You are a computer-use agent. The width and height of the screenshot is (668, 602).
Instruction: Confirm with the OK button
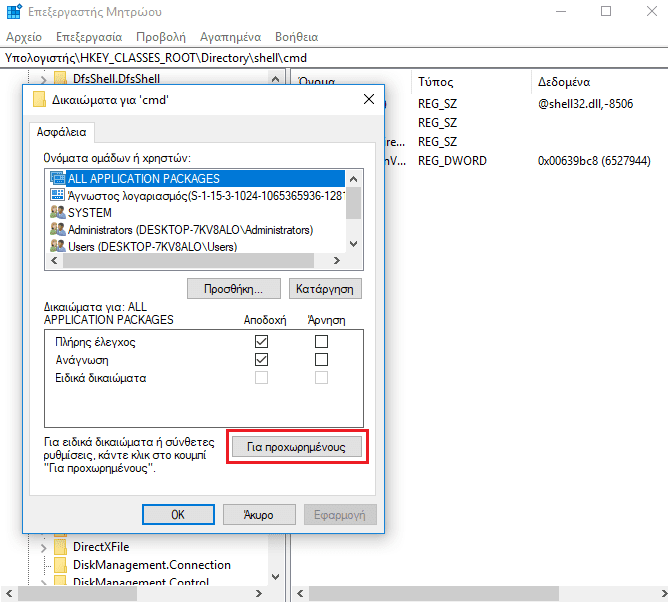tap(178, 515)
